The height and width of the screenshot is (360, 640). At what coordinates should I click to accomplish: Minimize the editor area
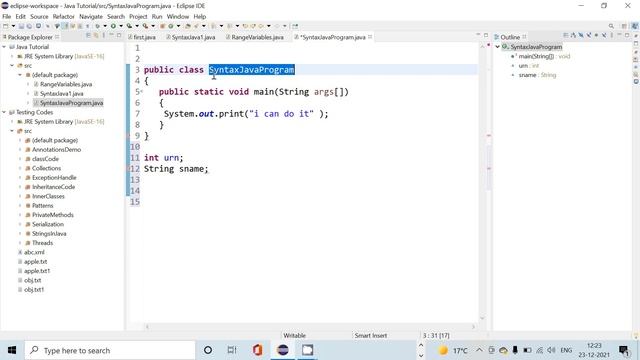[478, 35]
